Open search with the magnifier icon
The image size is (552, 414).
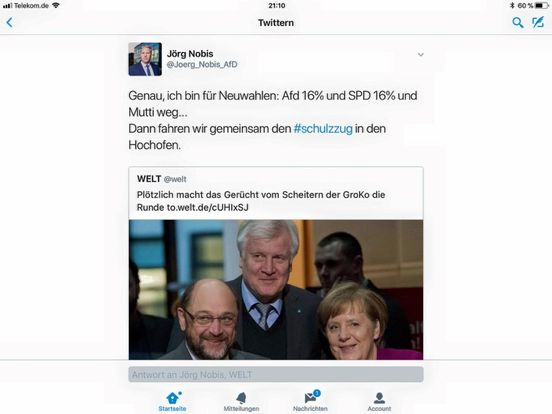coord(517,23)
